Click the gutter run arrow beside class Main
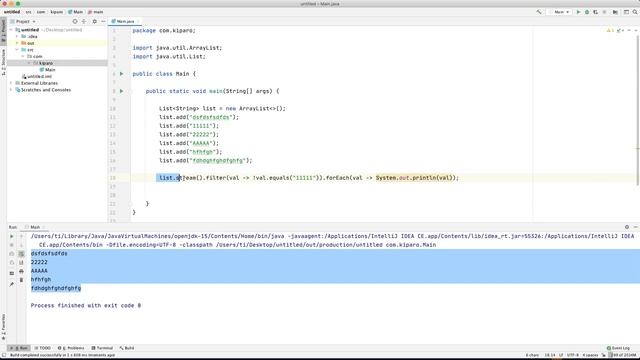640x360 pixels. [x=121, y=74]
